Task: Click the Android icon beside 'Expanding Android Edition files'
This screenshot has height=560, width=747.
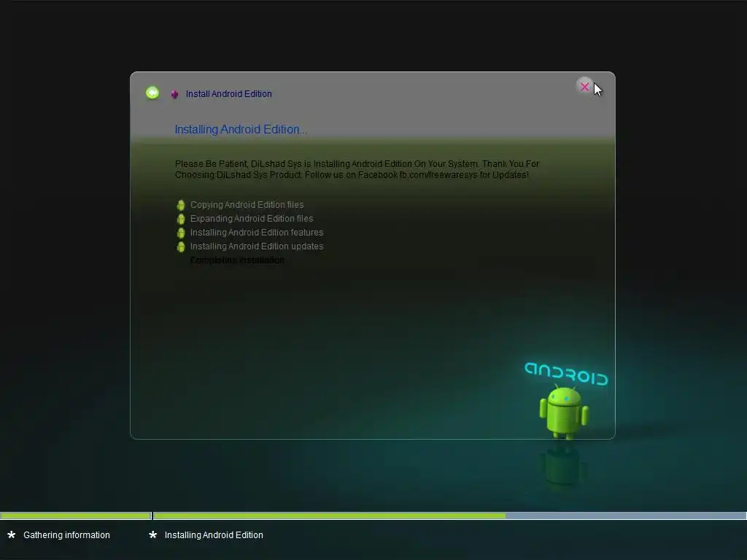Action: coord(181,219)
